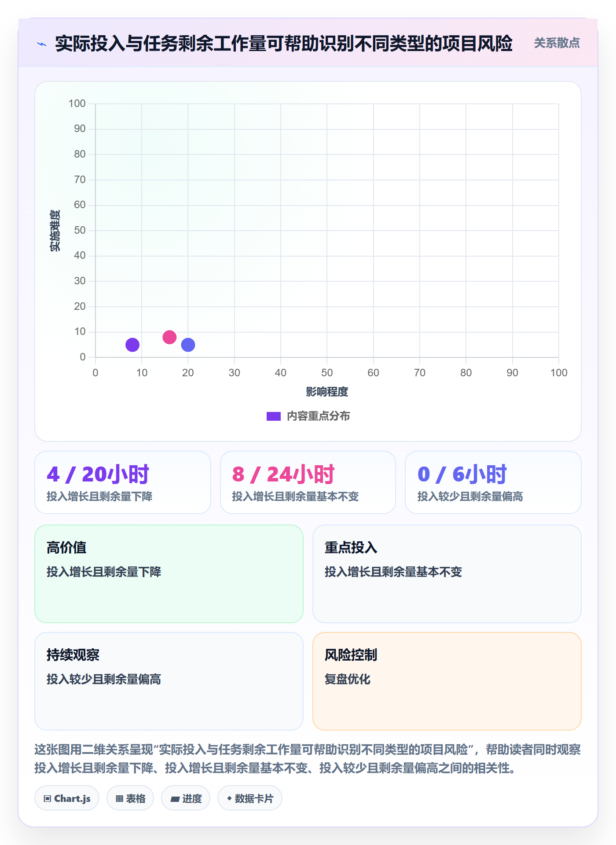Open the 4 / 20小时 stat card
This screenshot has width=616, height=845.
(x=123, y=482)
